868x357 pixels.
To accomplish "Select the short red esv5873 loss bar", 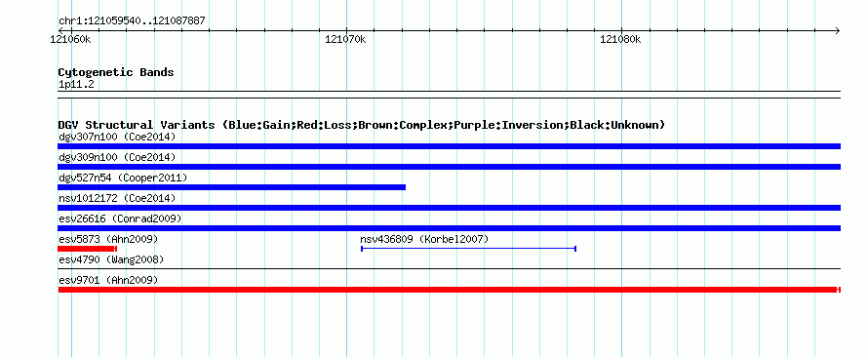I will coord(88,249).
